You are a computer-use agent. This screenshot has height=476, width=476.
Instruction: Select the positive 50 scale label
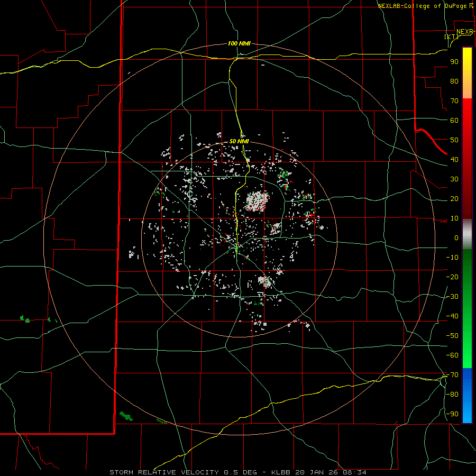pyautogui.click(x=454, y=140)
